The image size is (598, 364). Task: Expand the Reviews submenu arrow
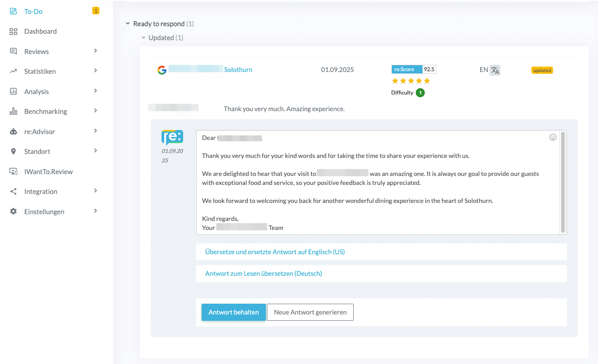[95, 51]
